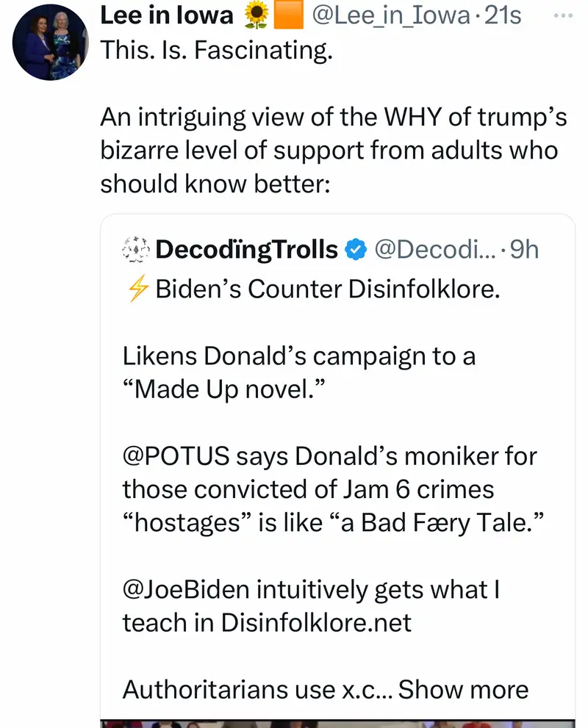Image resolution: width=588 pixels, height=728 pixels.
Task: Click the DecodingTrolls small avatar icon
Action: pos(135,250)
